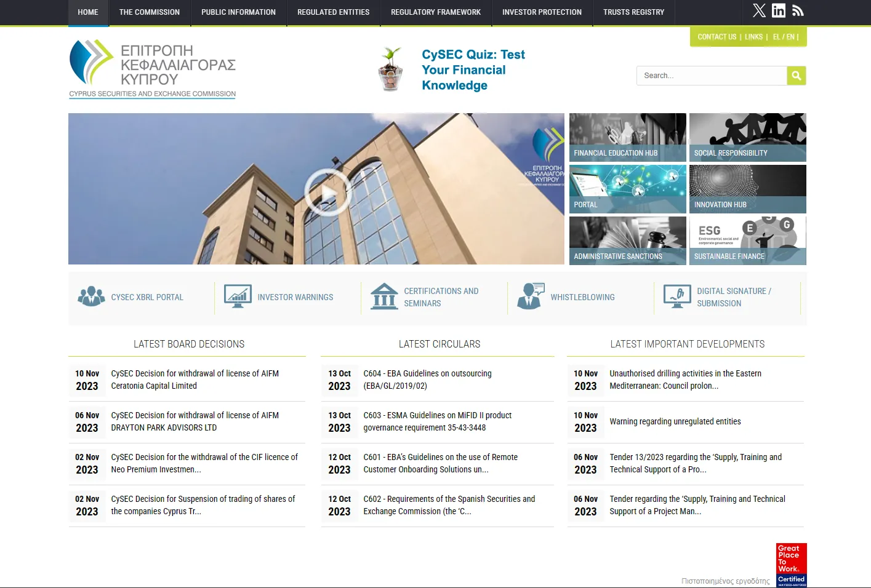Click the Whistleblowing person icon
The image size is (871, 588).
531,296
